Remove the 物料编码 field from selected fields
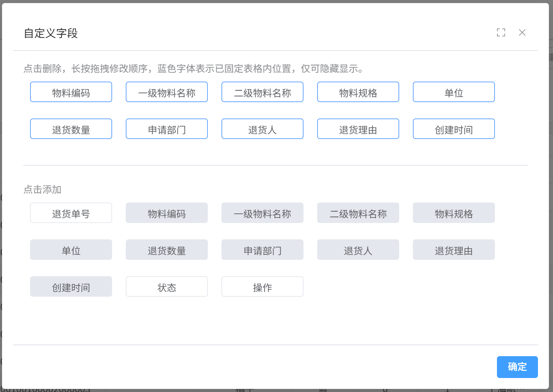This screenshot has width=553, height=392. tap(71, 92)
